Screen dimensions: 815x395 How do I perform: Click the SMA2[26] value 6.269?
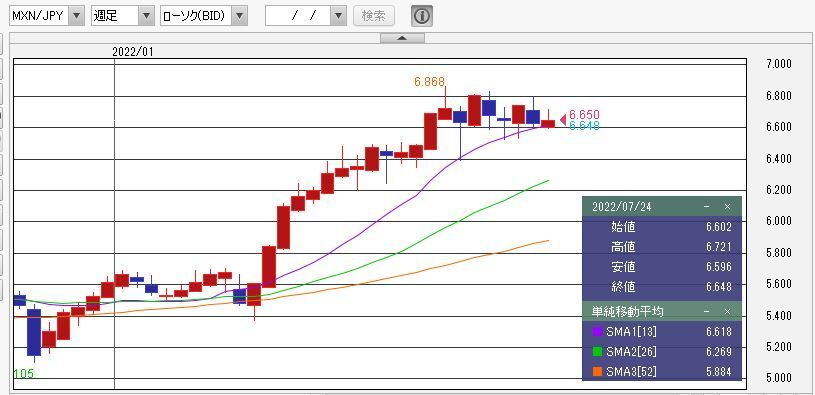pos(718,352)
